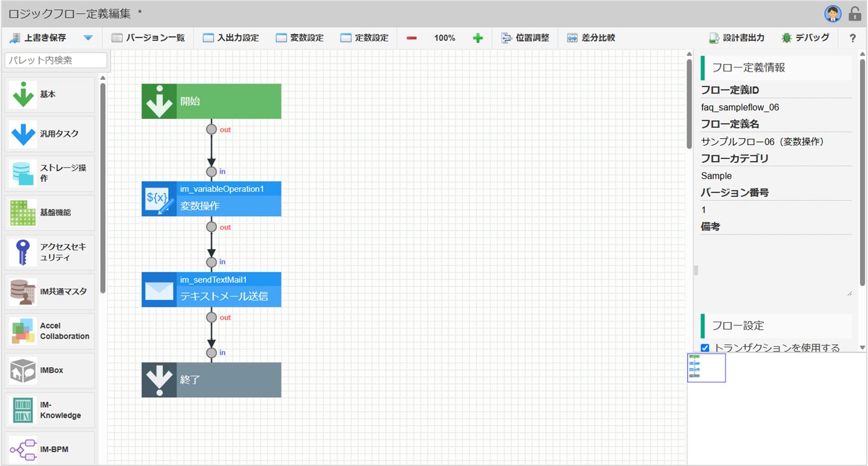Select the 変数操作 task node icon
Image resolution: width=868 pixels, height=466 pixels.
coord(159,199)
